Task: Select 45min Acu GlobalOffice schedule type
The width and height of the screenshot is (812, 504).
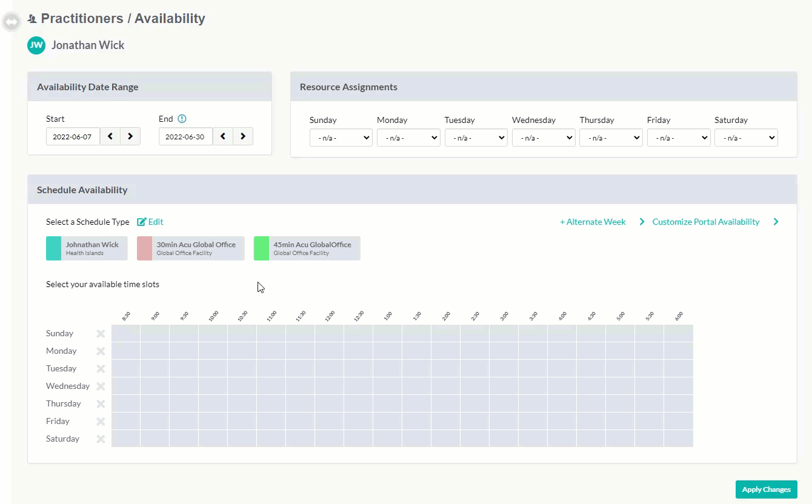Action: (x=307, y=248)
